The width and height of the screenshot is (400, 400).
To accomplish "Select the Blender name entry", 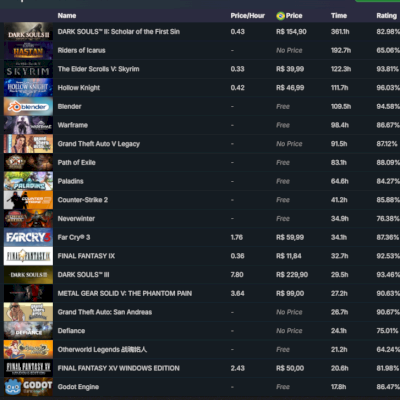I will [x=69, y=106].
